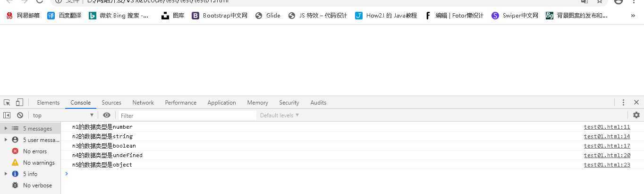
Task: Expand the 5 user messages arrow
Action: [x=6, y=140]
